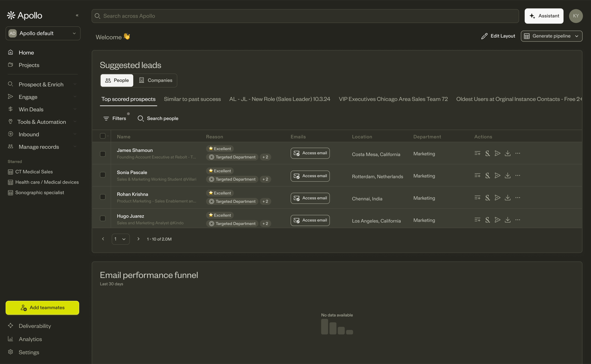Open VIP Executives Chicago Area tab
Image resolution: width=591 pixels, height=364 pixels.
[393, 99]
